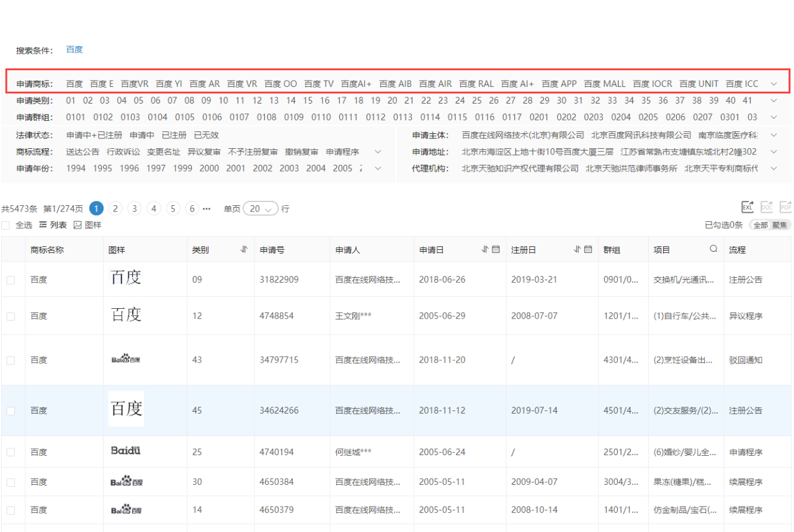Open trademark image for 31822909 row
Image resolution: width=794 pixels, height=532 pixels.
click(x=126, y=278)
